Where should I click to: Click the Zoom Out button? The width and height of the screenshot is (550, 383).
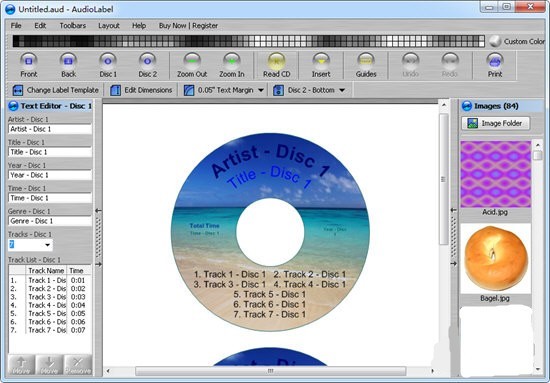192,65
